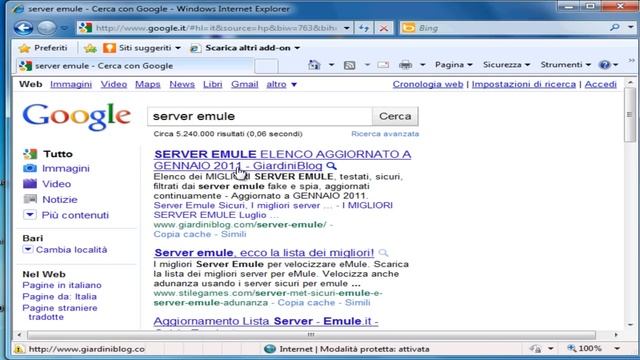This screenshot has height=360, width=640.
Task: Click preview magnifier beside GiardiniBlog result
Action: [x=331, y=166]
